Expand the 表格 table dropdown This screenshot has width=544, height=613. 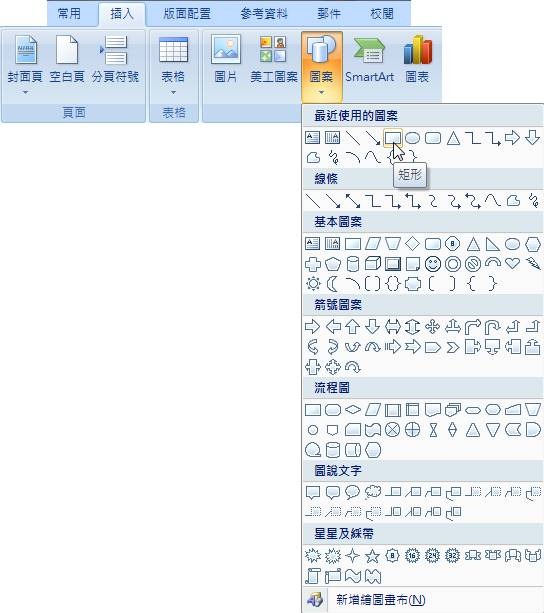[173, 65]
